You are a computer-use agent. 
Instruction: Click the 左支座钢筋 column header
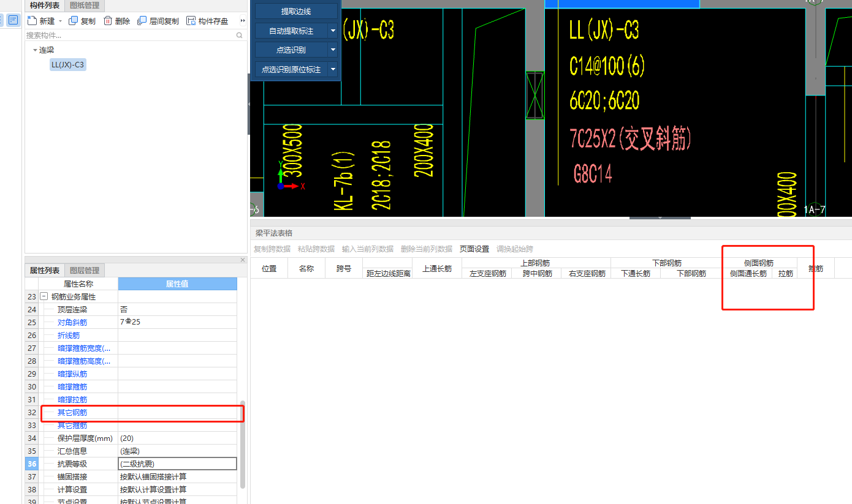point(487,273)
